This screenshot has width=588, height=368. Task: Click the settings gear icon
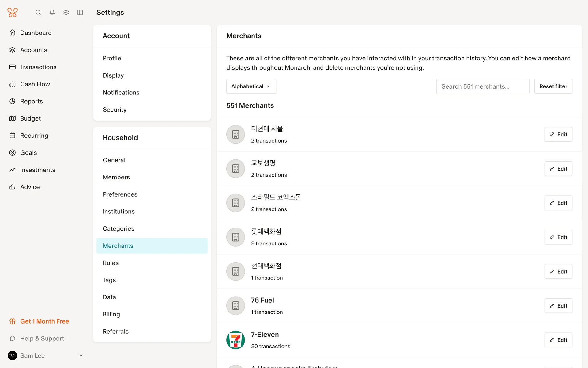66,13
